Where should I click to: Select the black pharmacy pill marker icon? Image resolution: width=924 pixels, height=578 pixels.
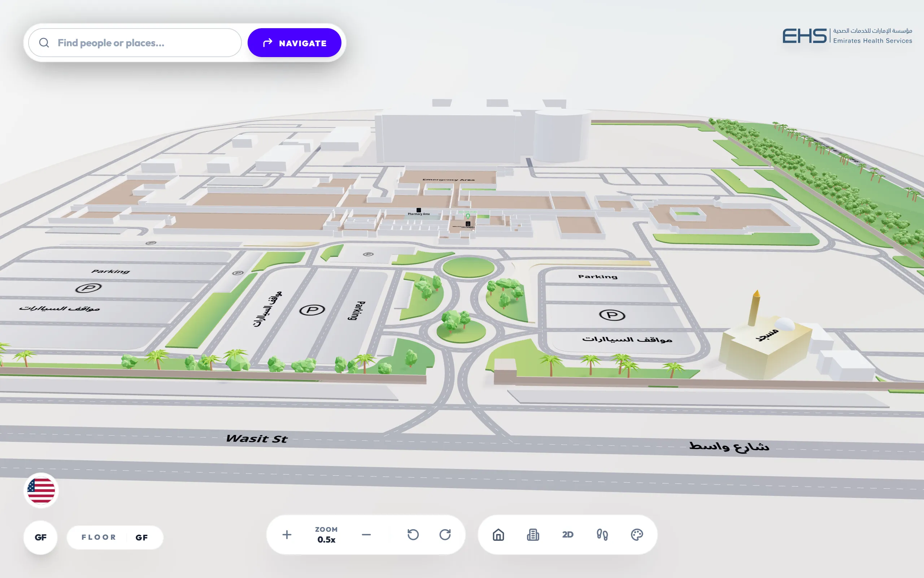(x=418, y=210)
